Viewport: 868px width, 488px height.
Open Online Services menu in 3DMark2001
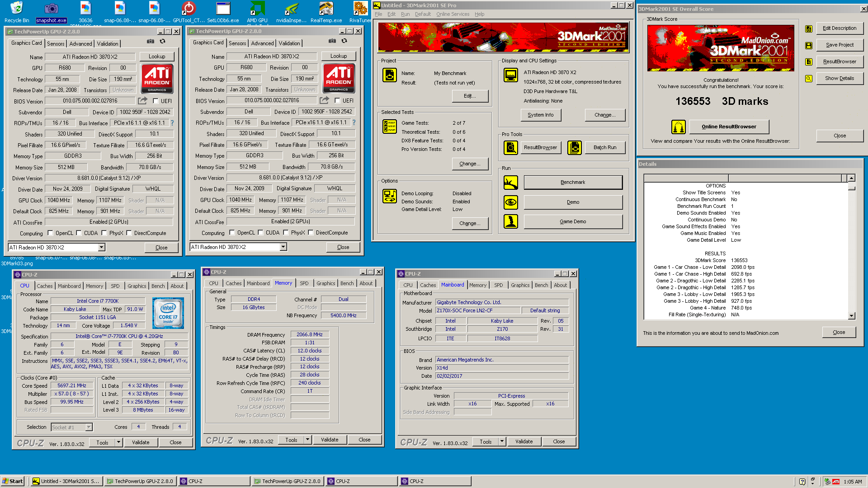453,14
